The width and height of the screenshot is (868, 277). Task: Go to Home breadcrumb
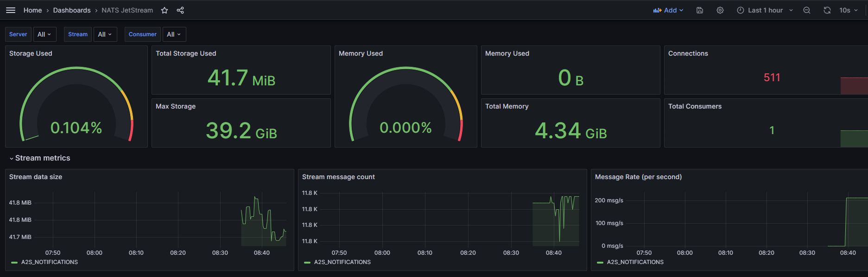tap(32, 10)
